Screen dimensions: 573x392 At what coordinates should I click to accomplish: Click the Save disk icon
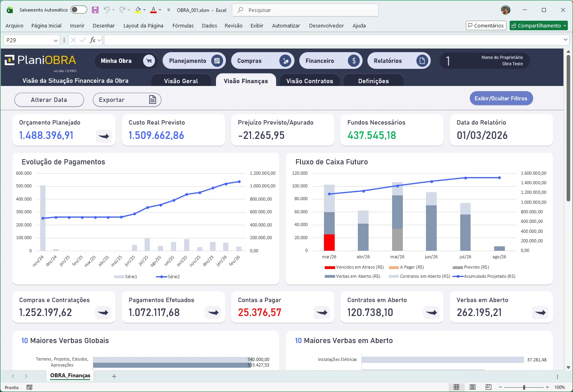click(x=95, y=10)
